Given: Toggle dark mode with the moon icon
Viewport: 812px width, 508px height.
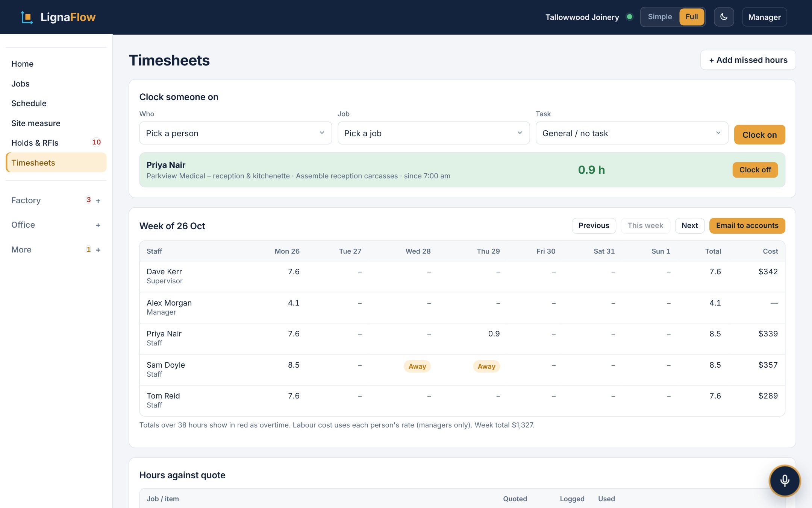Looking at the screenshot, I should (724, 17).
